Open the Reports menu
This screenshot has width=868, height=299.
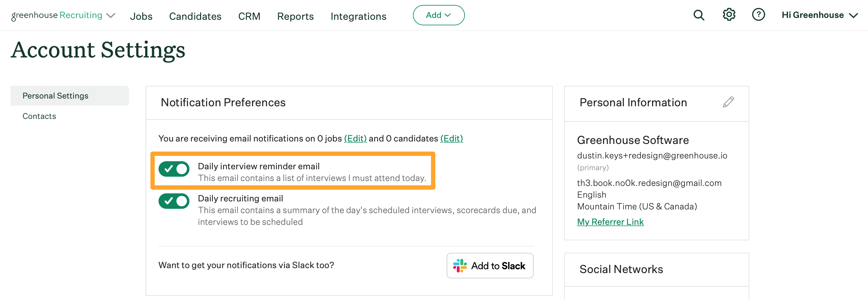(x=295, y=16)
